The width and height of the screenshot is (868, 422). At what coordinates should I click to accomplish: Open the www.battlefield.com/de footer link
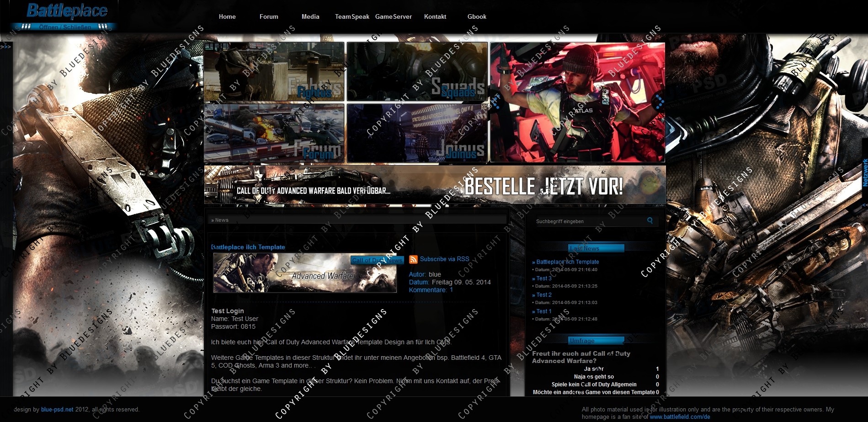(680, 417)
